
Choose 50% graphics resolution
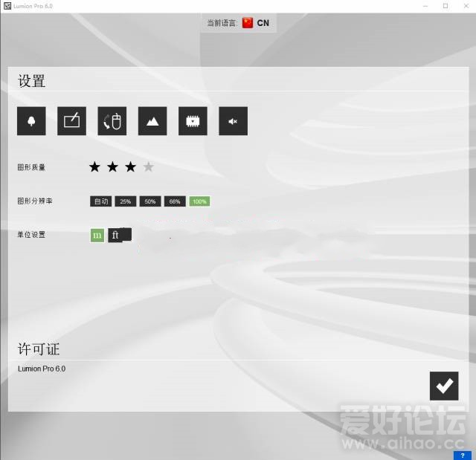click(x=149, y=201)
